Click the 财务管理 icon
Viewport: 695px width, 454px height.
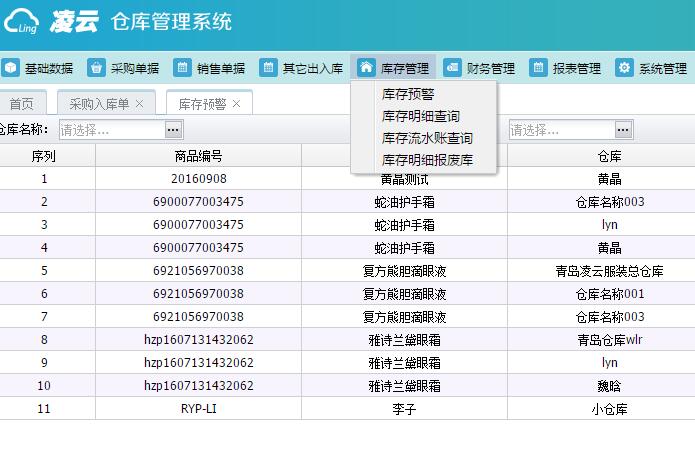(453, 68)
